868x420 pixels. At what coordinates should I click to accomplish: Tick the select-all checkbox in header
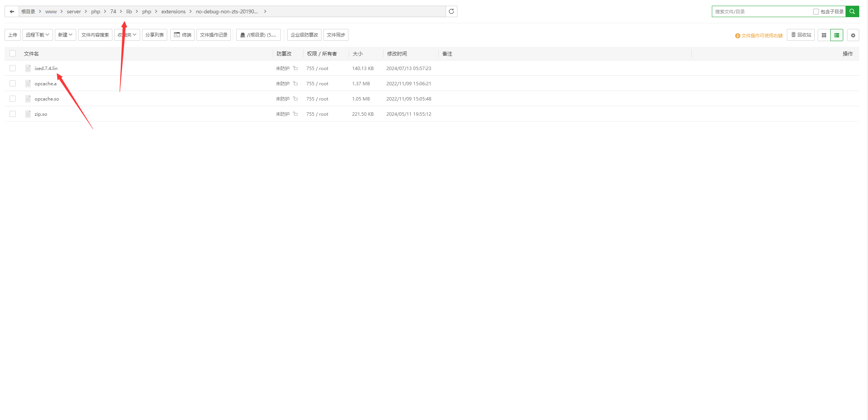(13, 53)
